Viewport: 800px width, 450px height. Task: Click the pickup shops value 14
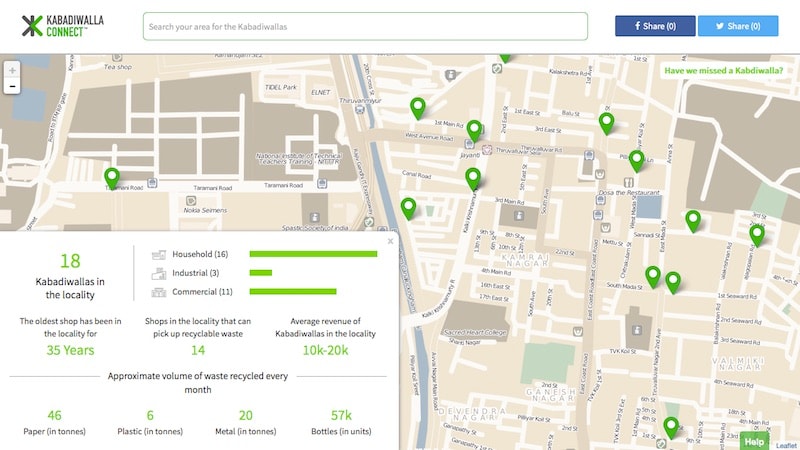[x=198, y=350]
